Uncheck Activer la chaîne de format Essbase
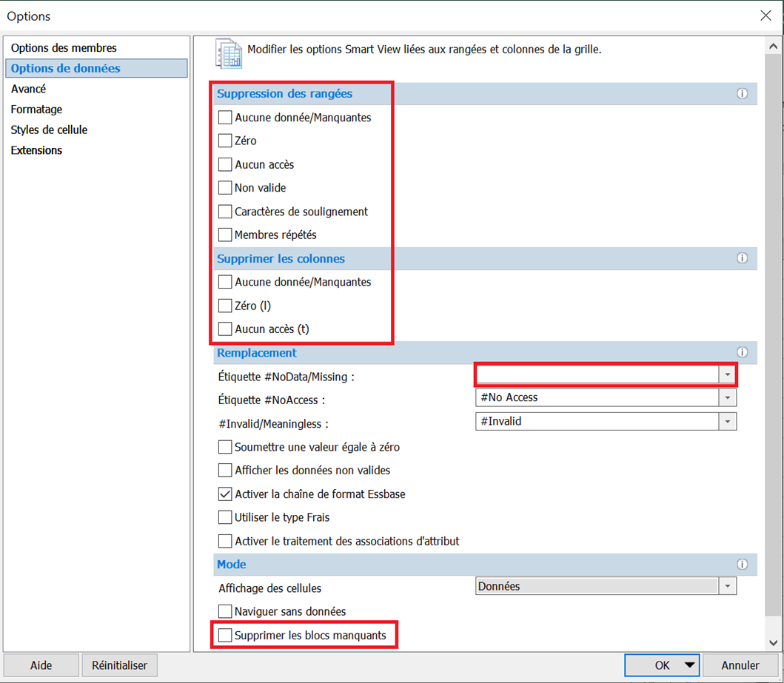The image size is (784, 683). point(225,494)
